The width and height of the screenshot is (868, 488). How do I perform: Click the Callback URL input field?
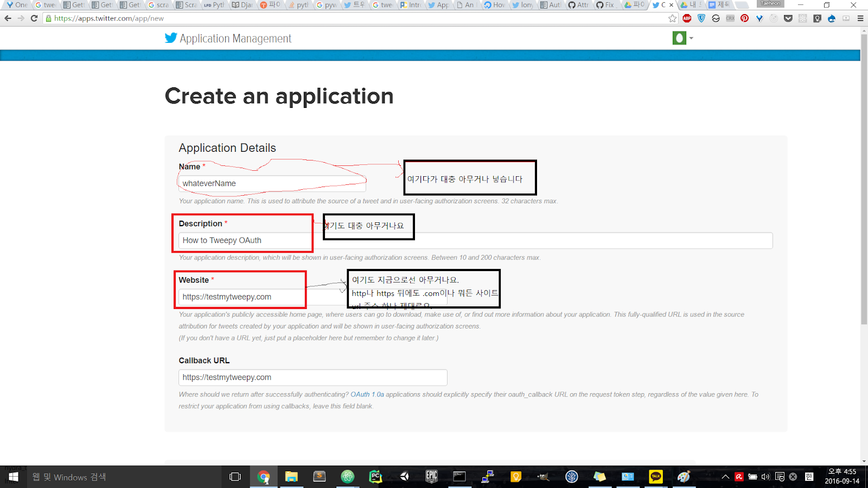pos(313,377)
